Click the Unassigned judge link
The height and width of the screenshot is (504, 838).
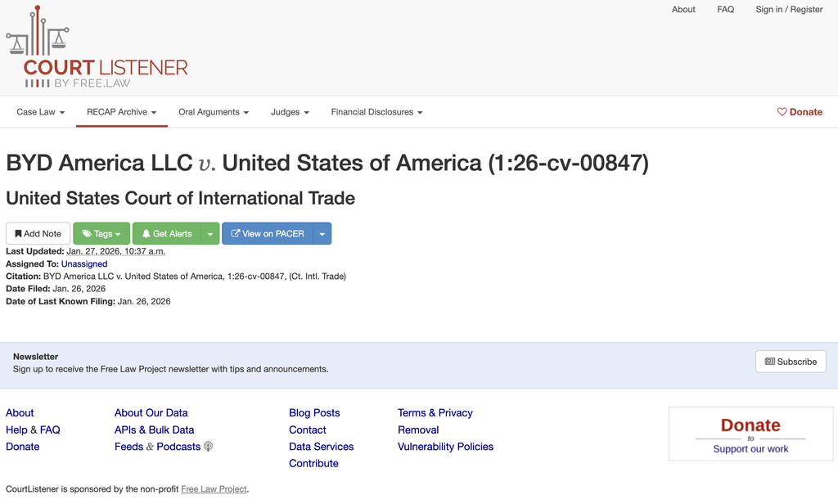click(84, 264)
